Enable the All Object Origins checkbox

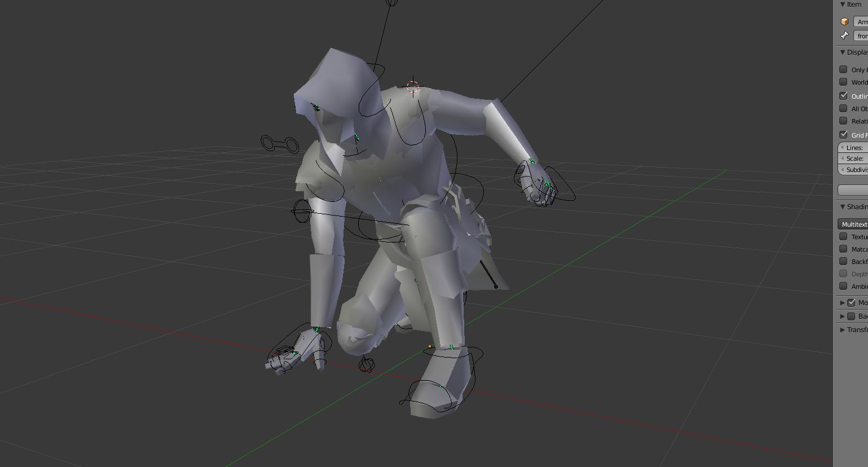(843, 108)
